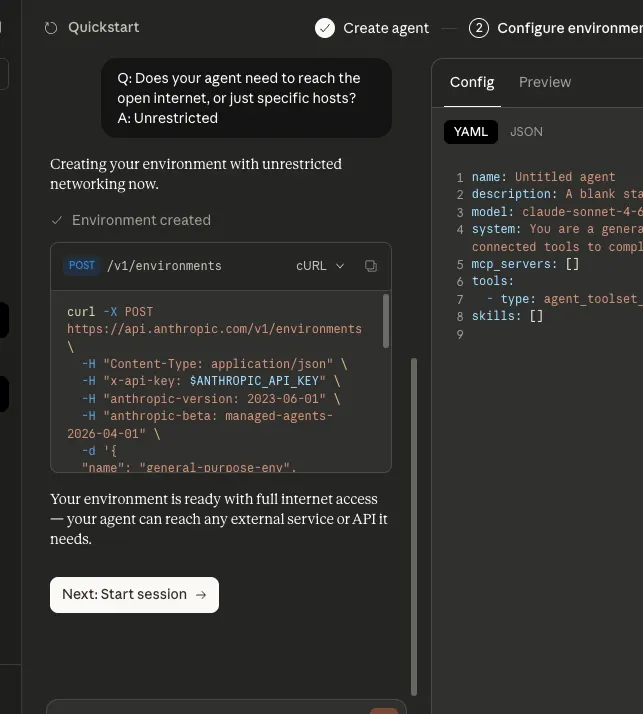The image size is (643, 714).
Task: Click the chat panel vertical scrollbar
Action: coord(414,527)
